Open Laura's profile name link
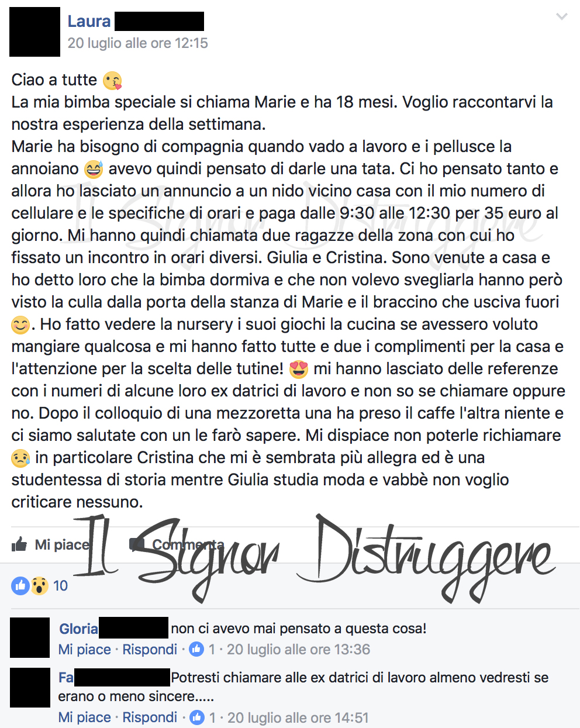The height and width of the screenshot is (728, 580). click(x=89, y=21)
